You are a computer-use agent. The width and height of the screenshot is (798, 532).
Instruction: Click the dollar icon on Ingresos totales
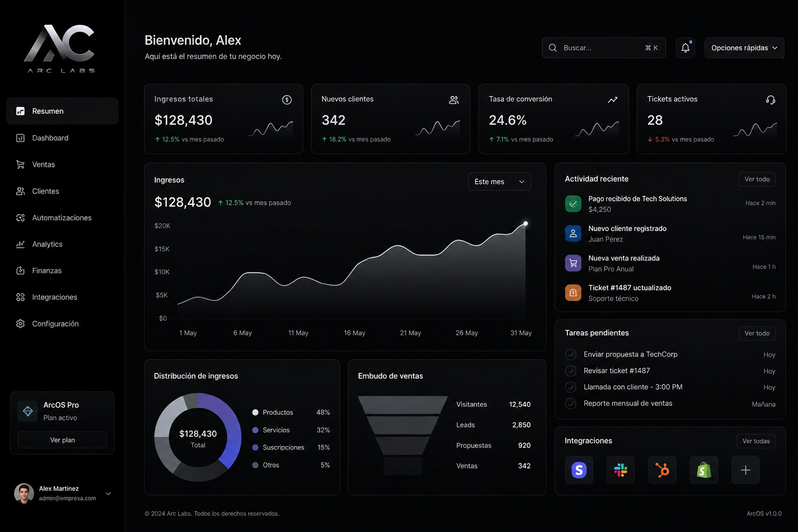(x=287, y=100)
